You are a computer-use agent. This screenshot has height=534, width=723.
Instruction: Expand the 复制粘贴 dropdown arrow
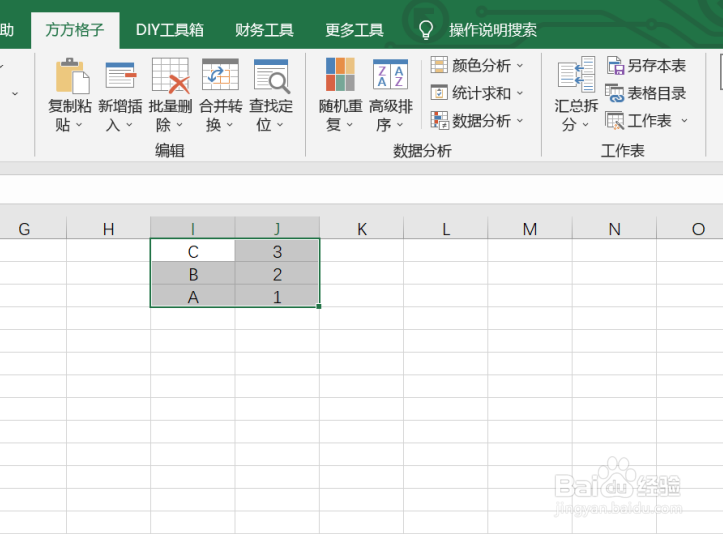point(79,125)
